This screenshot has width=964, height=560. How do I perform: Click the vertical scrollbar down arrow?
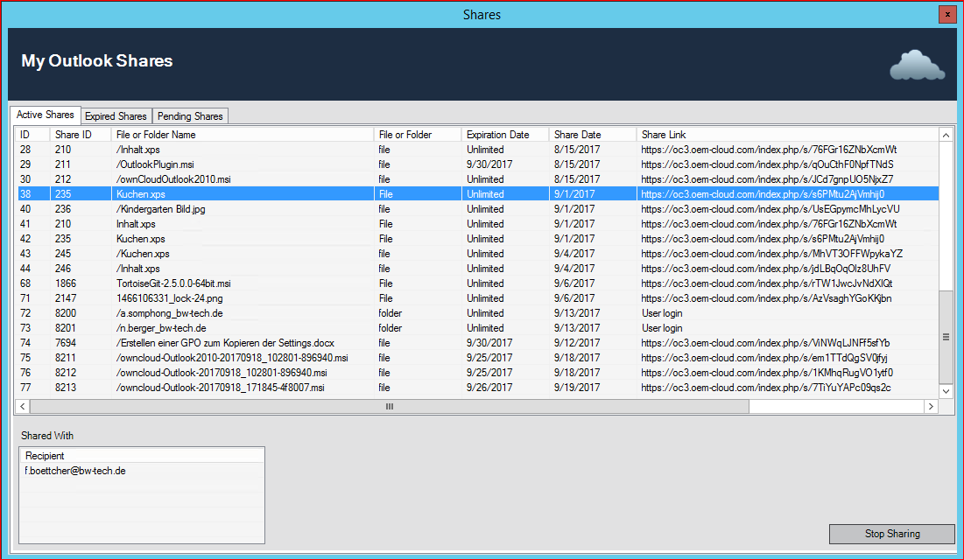point(946,391)
